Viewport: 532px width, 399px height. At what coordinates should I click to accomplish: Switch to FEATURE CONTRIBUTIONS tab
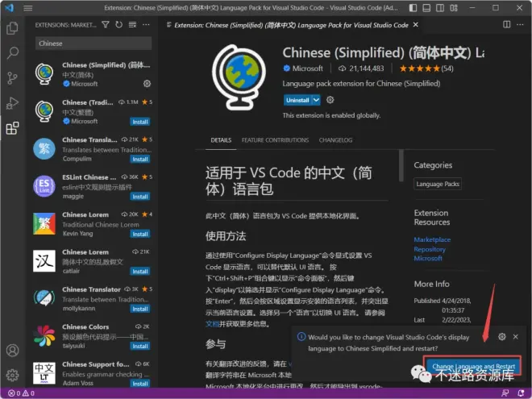point(275,140)
